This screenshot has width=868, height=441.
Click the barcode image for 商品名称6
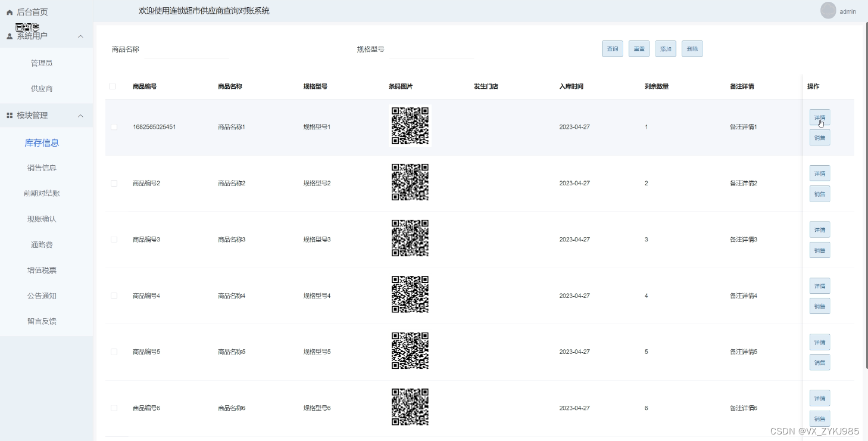[410, 408]
